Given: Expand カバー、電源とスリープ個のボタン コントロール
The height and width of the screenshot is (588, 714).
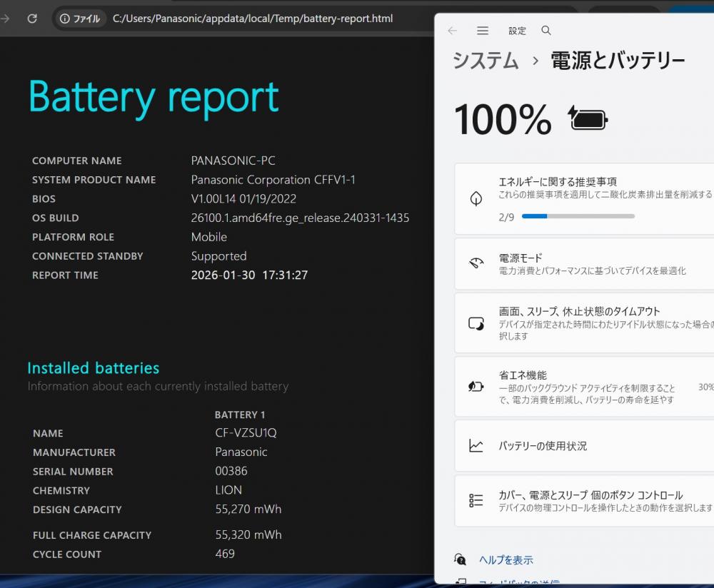Looking at the screenshot, I should click(584, 501).
